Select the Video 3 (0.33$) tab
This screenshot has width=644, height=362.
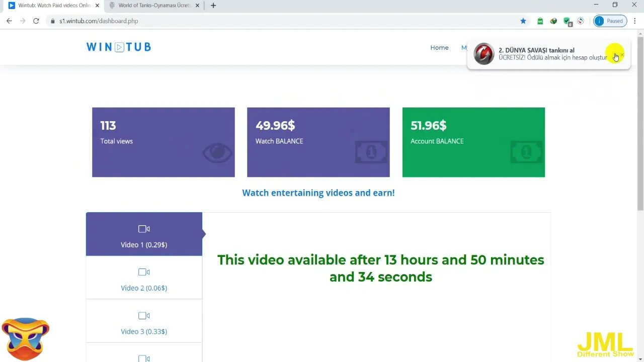(144, 321)
